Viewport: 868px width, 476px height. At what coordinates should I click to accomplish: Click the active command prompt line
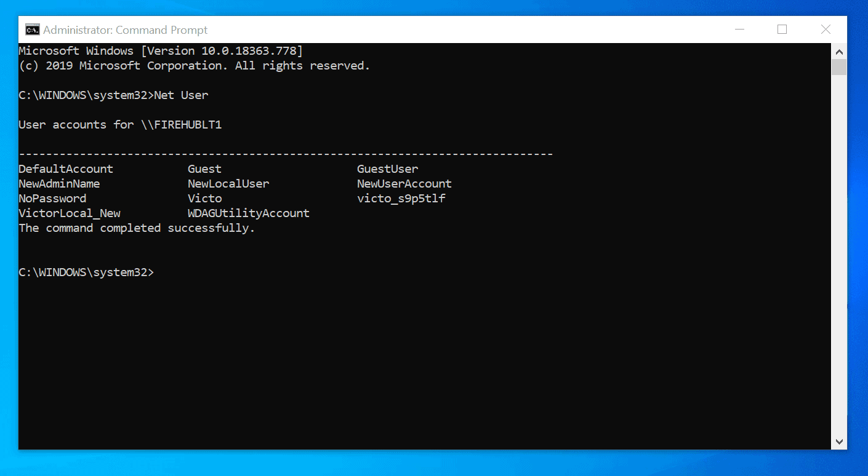pyautogui.click(x=86, y=272)
